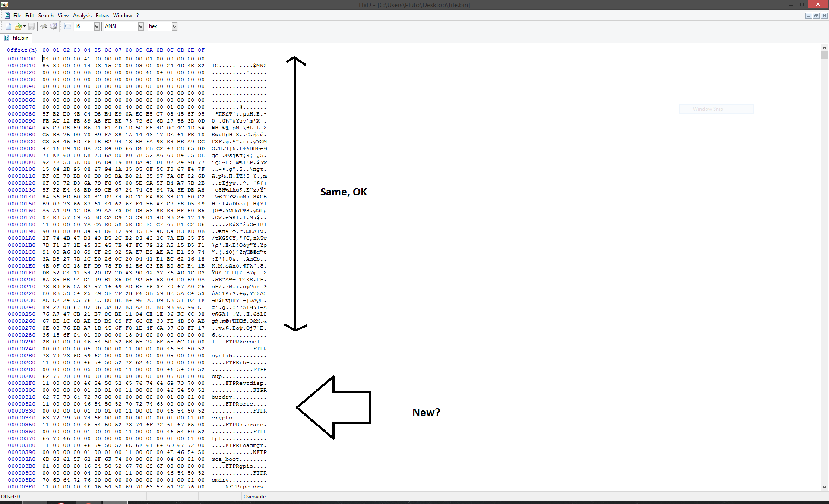Click offset row 00000290
The image size is (829, 504).
[22, 342]
